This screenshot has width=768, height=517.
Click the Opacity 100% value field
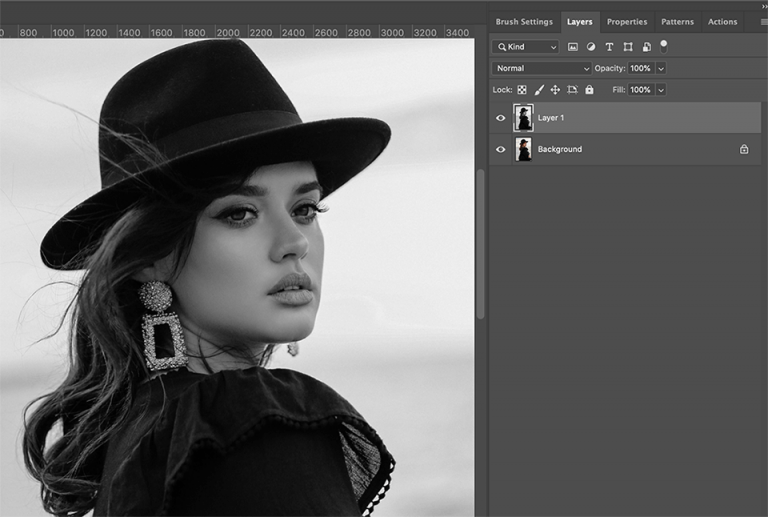641,69
